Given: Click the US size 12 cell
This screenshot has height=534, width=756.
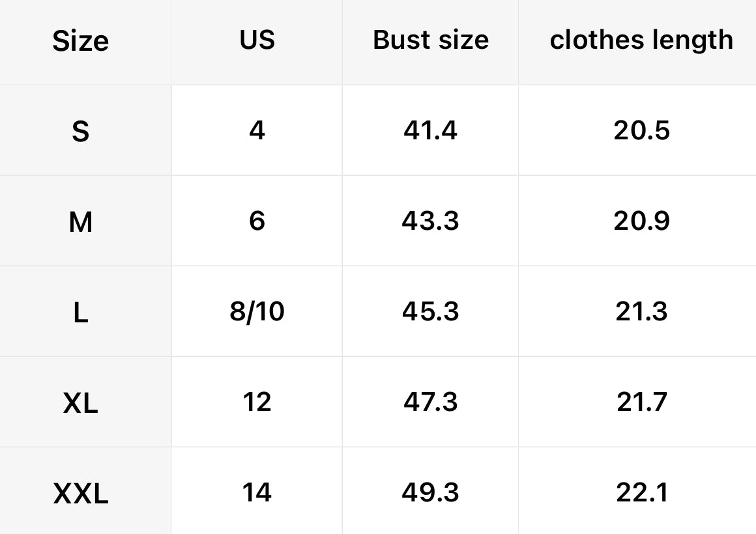Looking at the screenshot, I should coord(257,402).
